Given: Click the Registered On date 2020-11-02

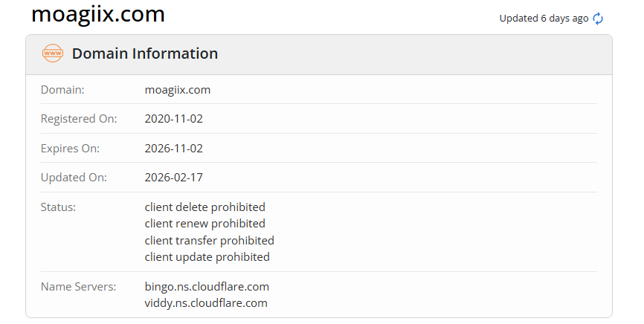Looking at the screenshot, I should tap(173, 119).
